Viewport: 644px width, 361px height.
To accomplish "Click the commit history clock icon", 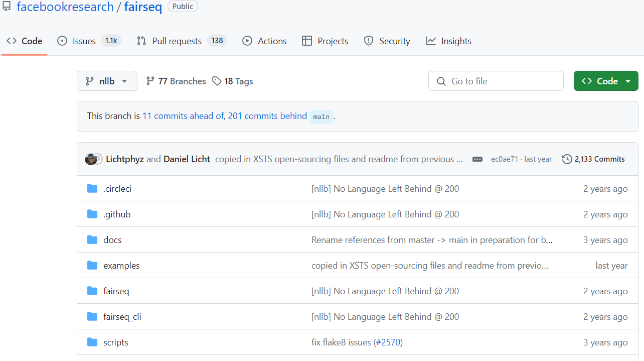I will coord(567,159).
